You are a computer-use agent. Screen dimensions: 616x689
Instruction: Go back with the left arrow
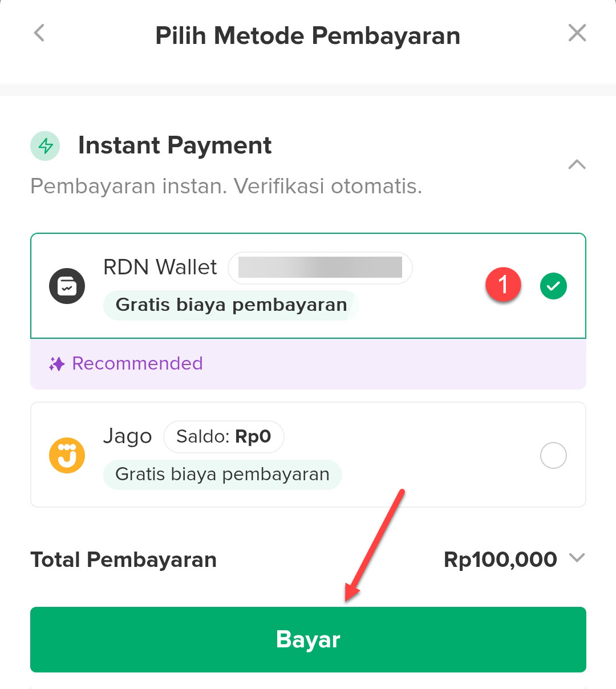[39, 33]
